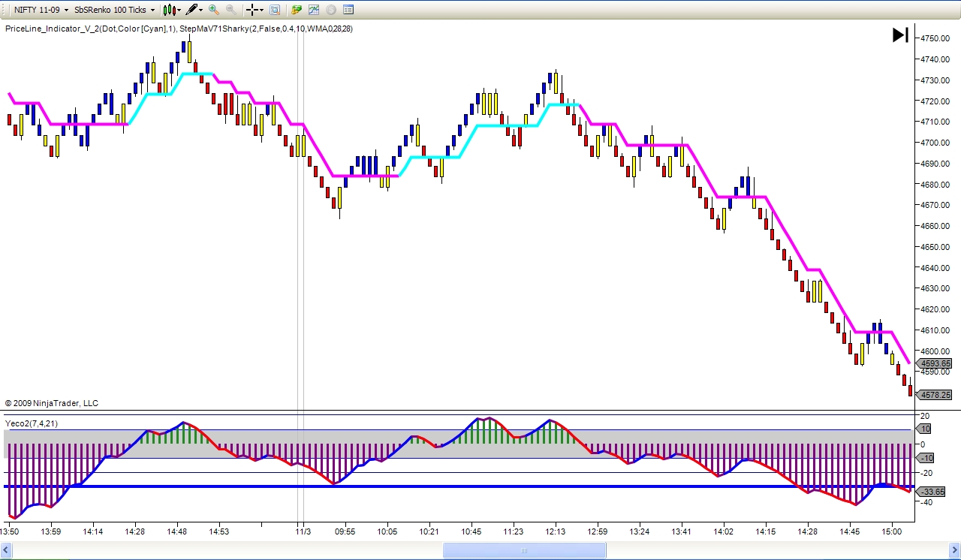
Task: Click the 4750.00 price axis label
Action: pos(935,38)
